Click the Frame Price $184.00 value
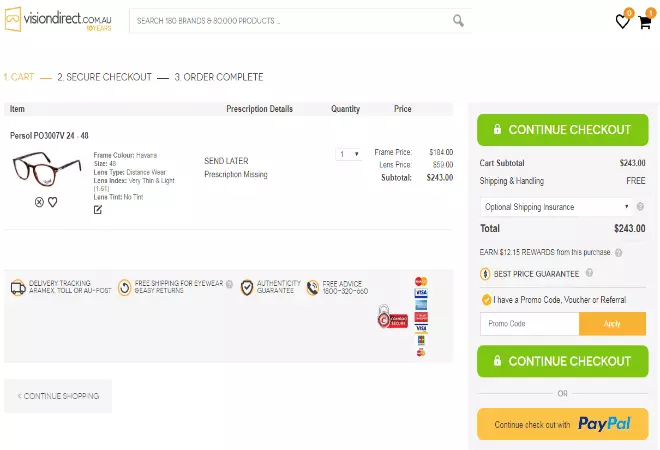This screenshot has width=660, height=450. click(441, 152)
